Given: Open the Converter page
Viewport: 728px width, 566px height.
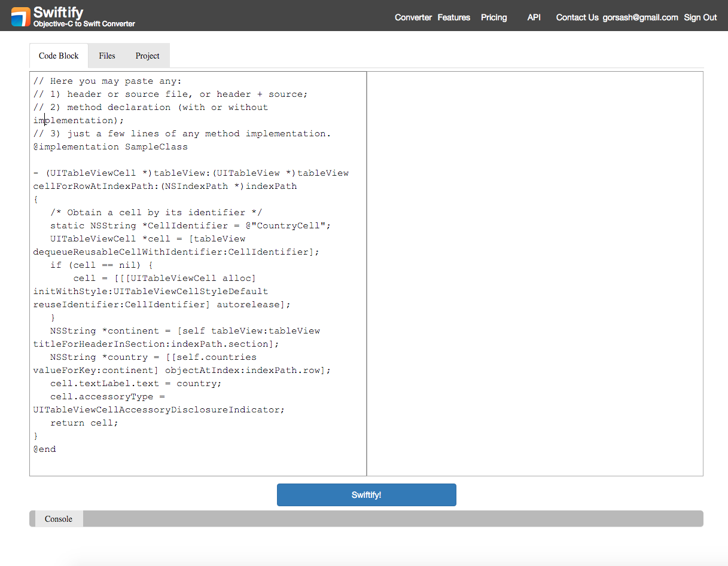Looking at the screenshot, I should coord(413,17).
